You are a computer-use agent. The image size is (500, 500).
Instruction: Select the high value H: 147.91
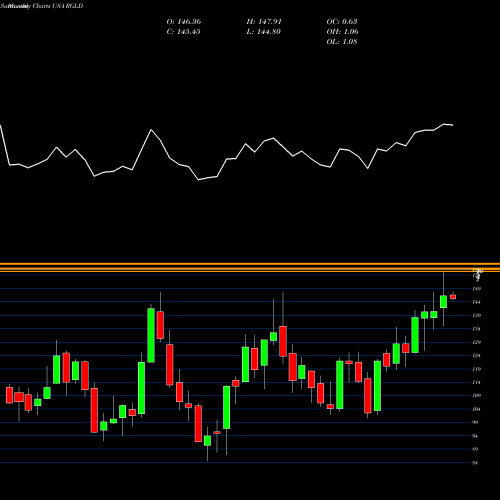tap(264, 22)
